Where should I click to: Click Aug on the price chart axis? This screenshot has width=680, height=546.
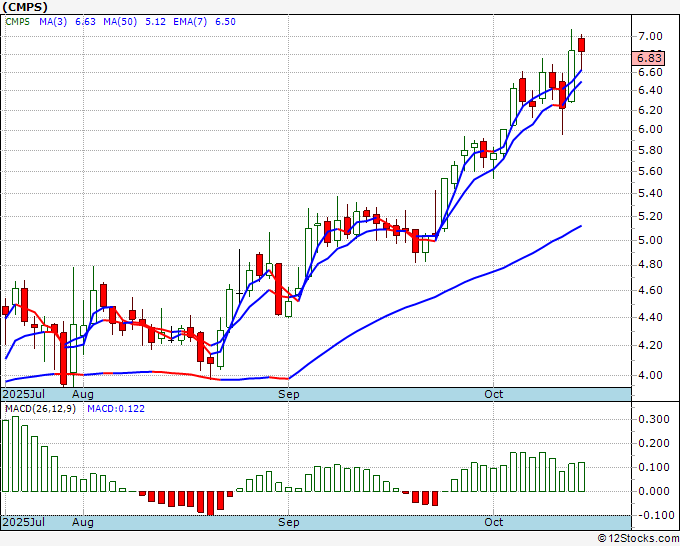coord(83,394)
